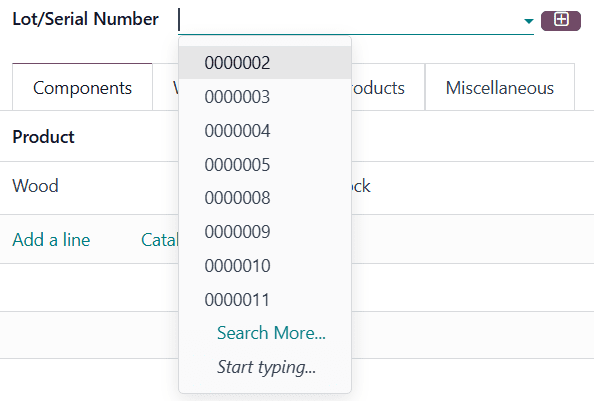
Task: Choose serial number 0000008
Action: 265,198
